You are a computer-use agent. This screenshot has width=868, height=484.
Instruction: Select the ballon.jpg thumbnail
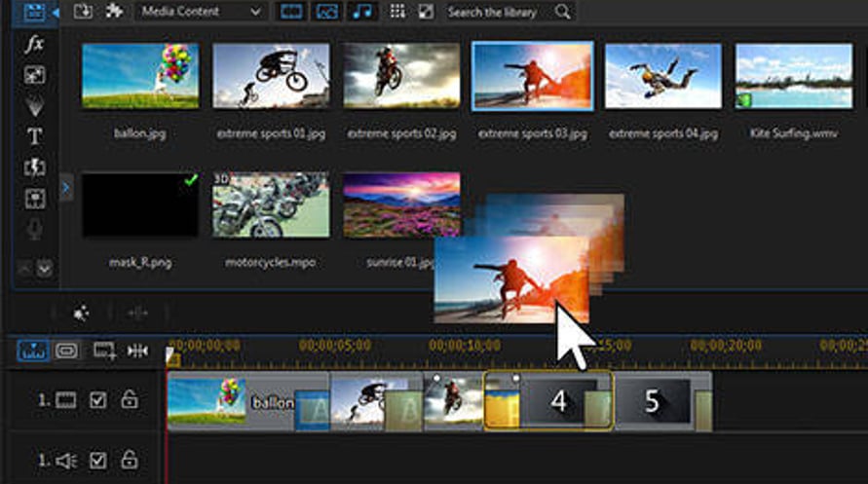[x=140, y=76]
